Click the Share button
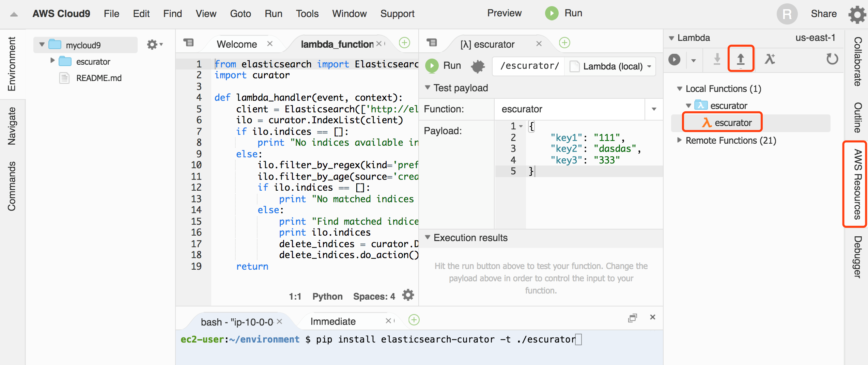The width and height of the screenshot is (868, 365). (x=823, y=14)
